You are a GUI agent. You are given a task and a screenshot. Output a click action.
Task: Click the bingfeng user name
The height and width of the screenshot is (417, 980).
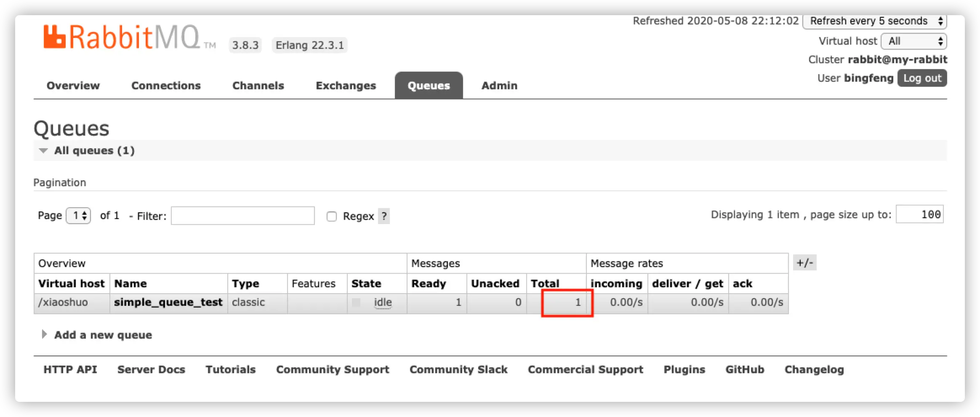click(x=869, y=78)
